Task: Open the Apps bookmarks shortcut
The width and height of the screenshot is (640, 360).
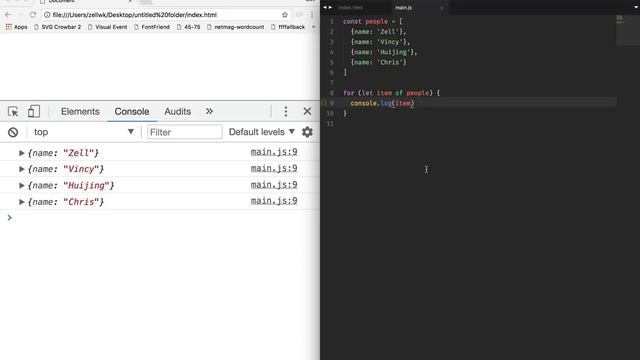Action: (16, 27)
